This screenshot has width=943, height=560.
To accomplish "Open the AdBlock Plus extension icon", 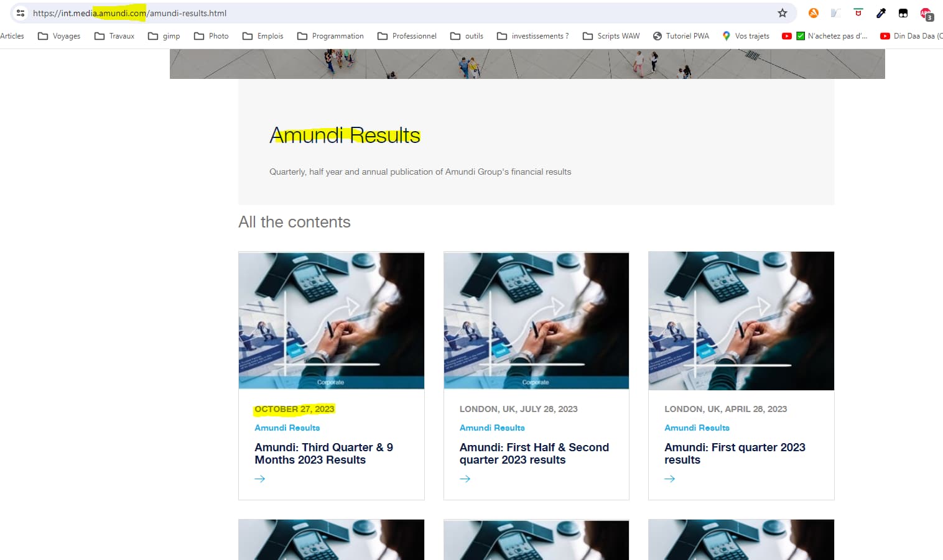I will (926, 14).
